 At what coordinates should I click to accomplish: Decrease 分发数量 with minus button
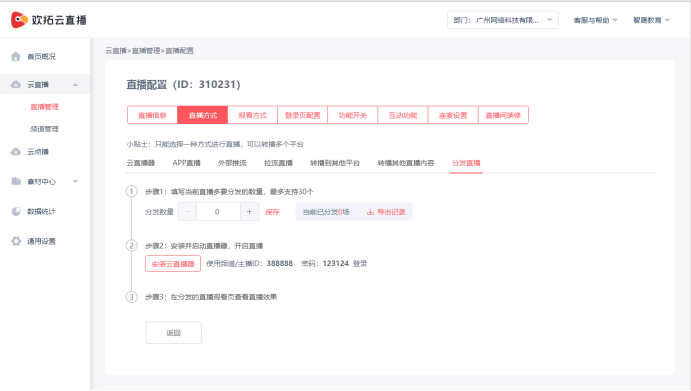[187, 212]
